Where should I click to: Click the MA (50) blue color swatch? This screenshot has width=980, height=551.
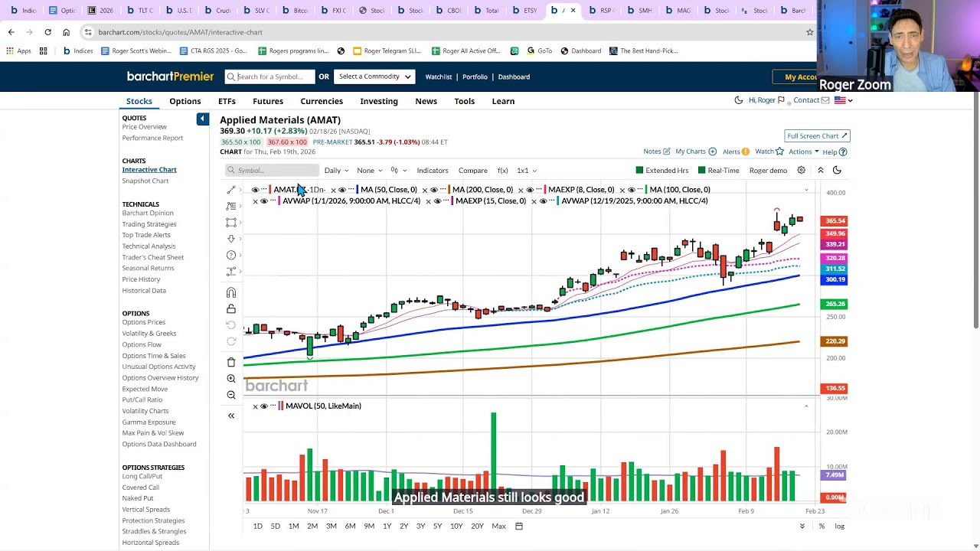(x=357, y=190)
